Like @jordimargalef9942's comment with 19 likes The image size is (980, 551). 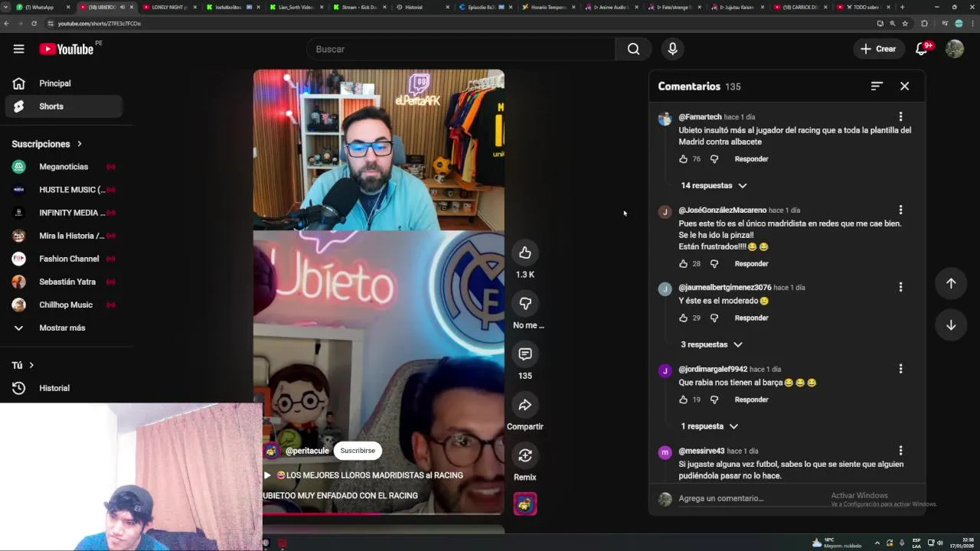[x=683, y=399]
